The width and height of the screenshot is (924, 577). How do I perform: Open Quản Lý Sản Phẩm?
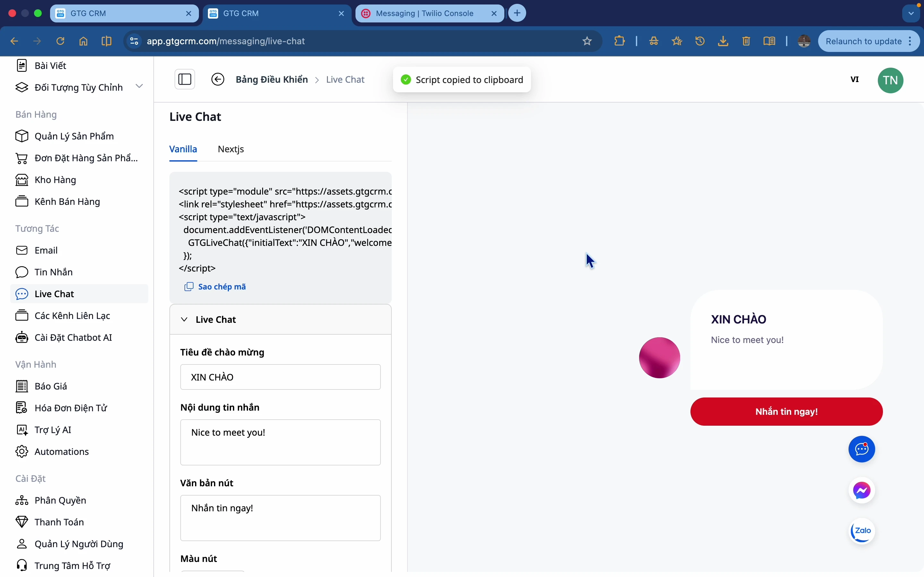[74, 136]
